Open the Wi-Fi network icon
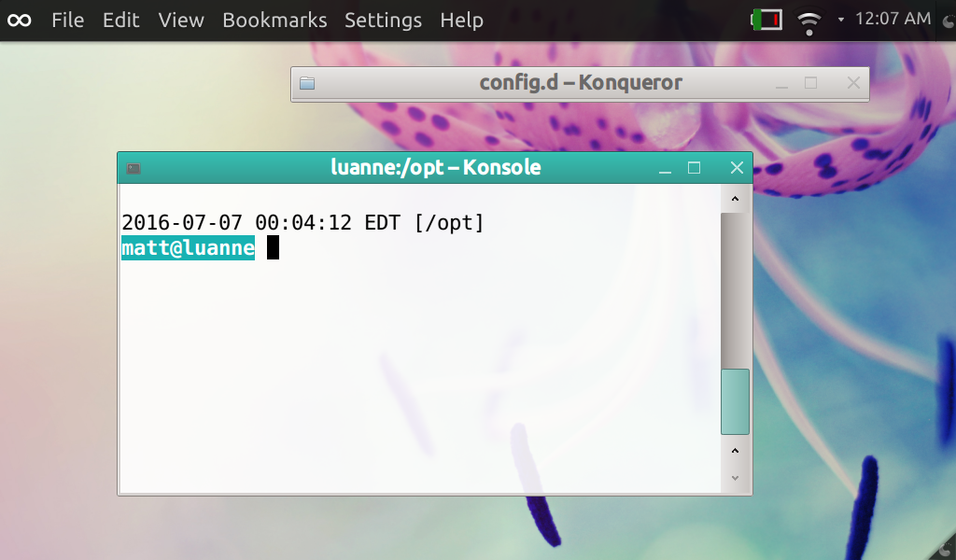956x560 pixels. [x=809, y=20]
